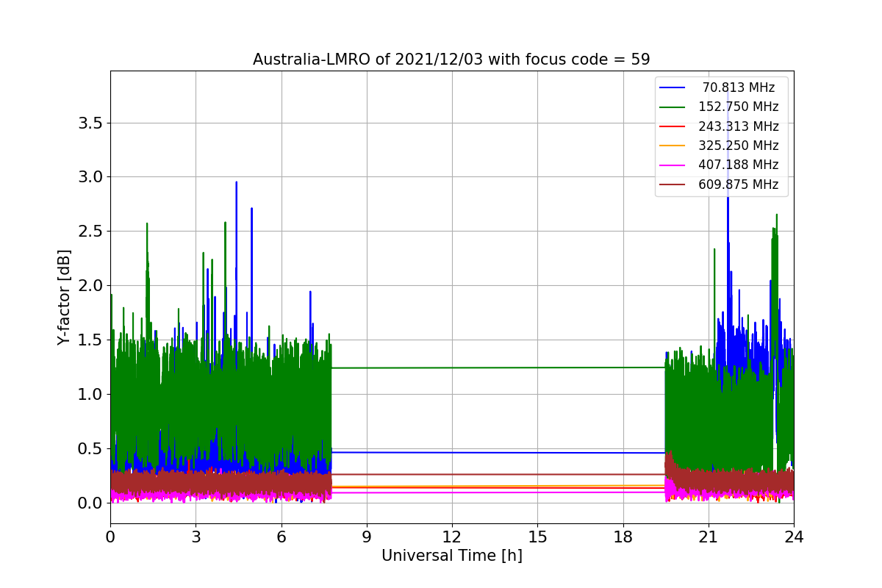
Task: Select the 407.188 MHz legend label
Action: [x=739, y=165]
